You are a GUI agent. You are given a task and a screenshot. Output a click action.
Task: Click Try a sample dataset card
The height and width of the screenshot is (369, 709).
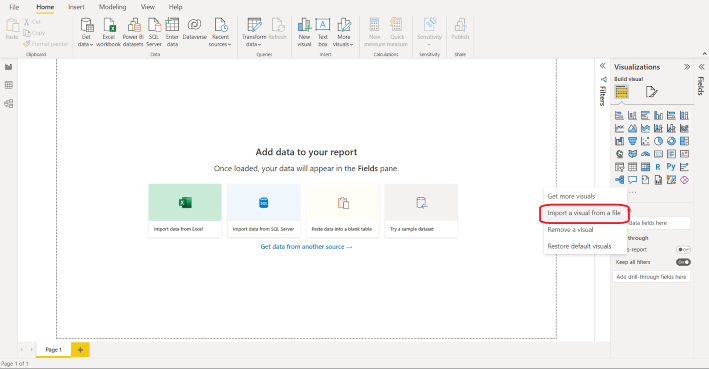click(421, 210)
